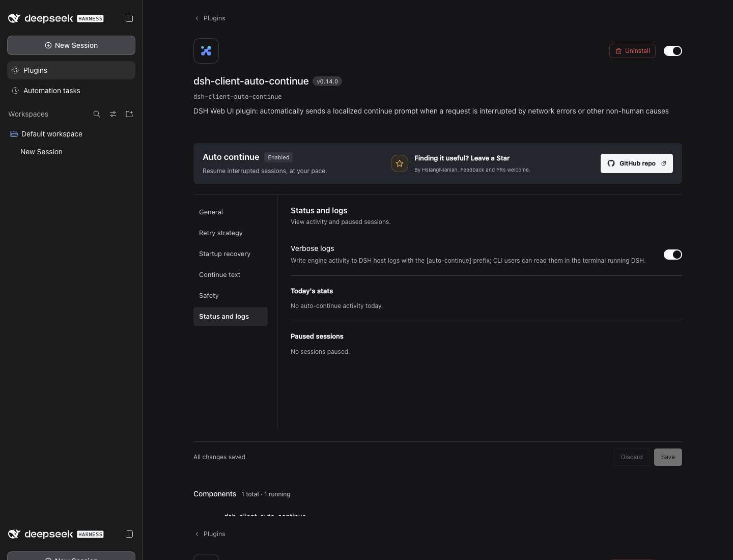
Task: Click the star icon beside Leave a Star
Action: [400, 163]
